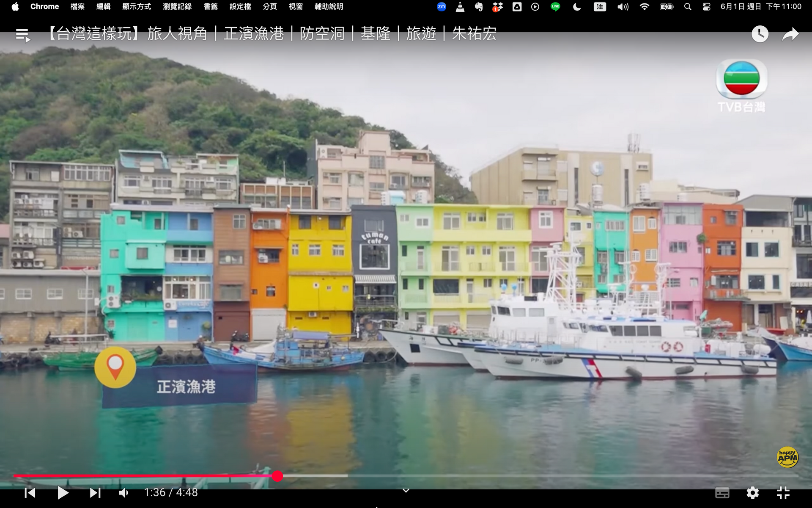The image size is (812, 508).
Task: Toggle subtitles/closed captions
Action: point(722,493)
